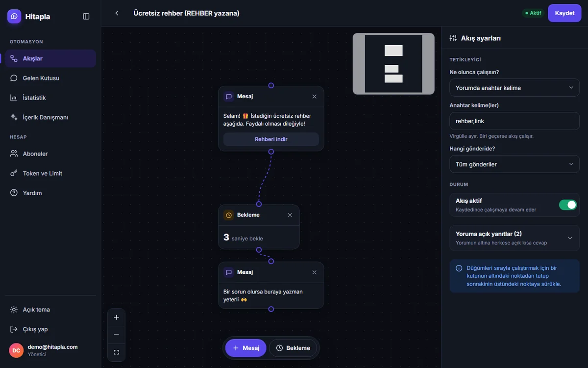Click the bottom connector dot of the last Mesaj node
The image size is (588, 368).
271,309
